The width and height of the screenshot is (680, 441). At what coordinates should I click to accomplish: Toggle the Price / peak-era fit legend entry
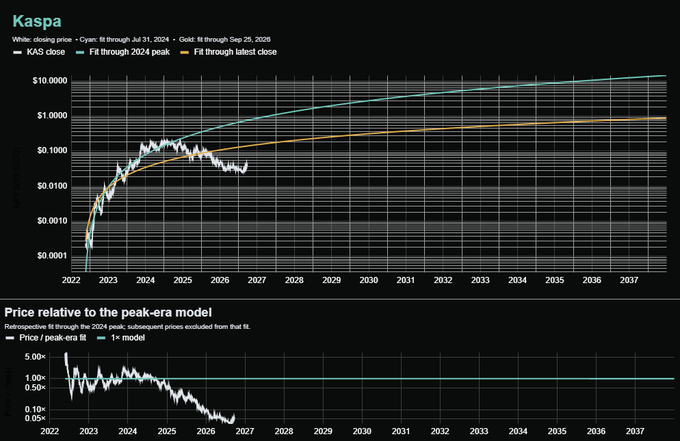46,338
